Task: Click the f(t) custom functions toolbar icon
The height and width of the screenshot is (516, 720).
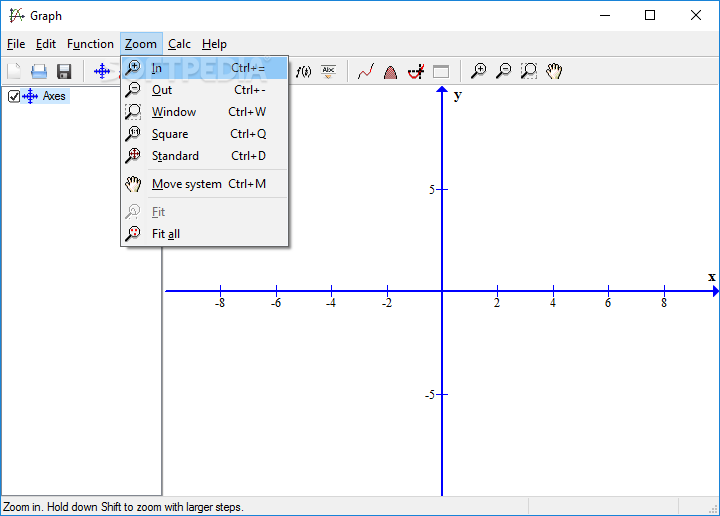Action: pyautogui.click(x=304, y=71)
